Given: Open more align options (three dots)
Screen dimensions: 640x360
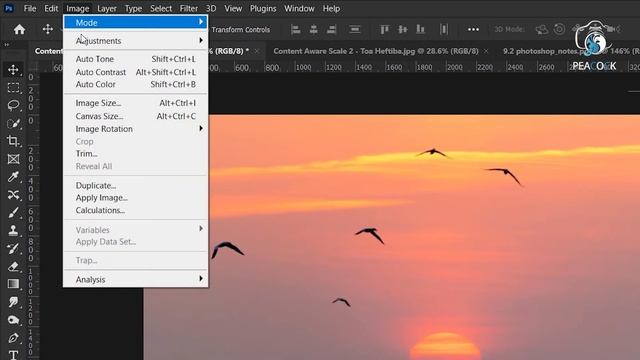Looking at the screenshot, I should tap(473, 29).
